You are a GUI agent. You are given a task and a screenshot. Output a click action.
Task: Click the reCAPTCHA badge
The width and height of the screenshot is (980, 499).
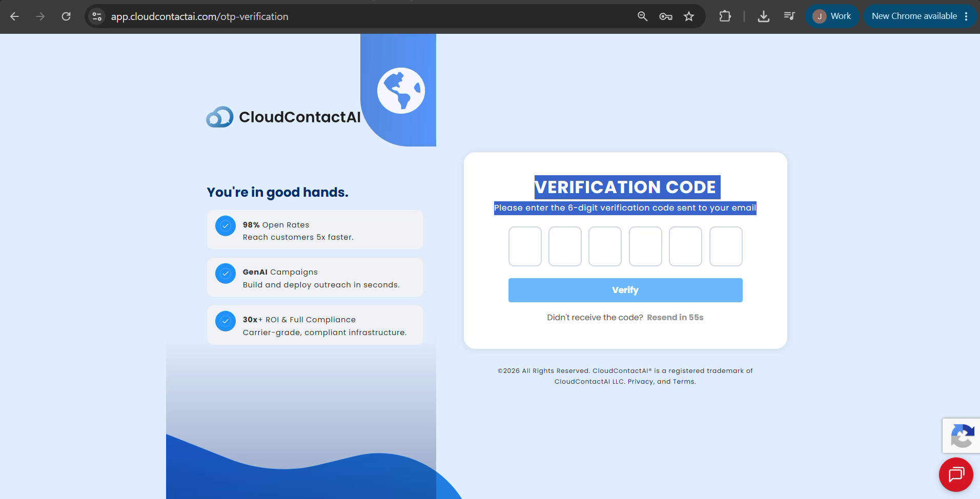tap(962, 435)
